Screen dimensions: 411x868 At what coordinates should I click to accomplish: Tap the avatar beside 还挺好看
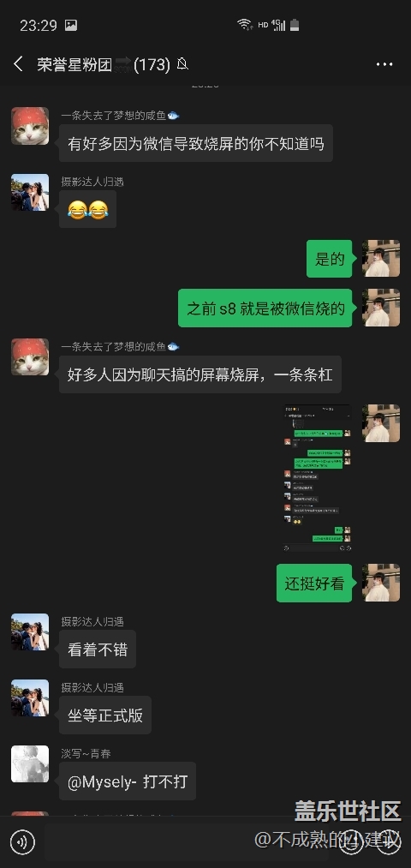(380, 583)
